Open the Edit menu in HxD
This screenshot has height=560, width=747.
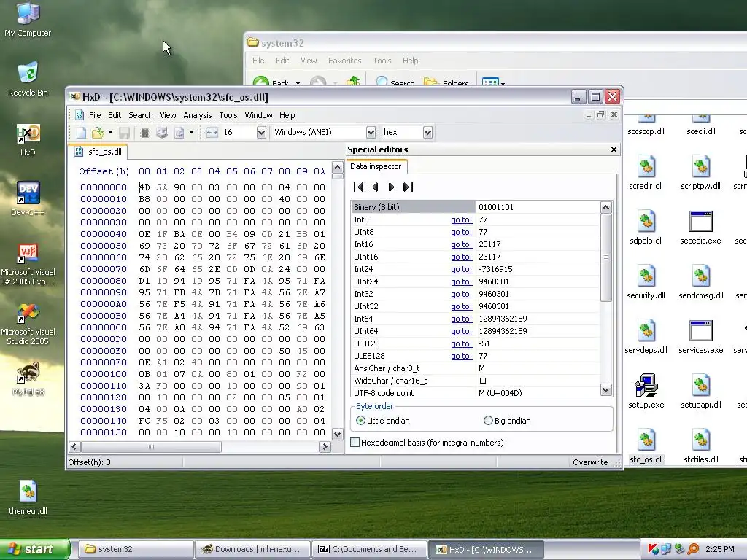pos(115,115)
